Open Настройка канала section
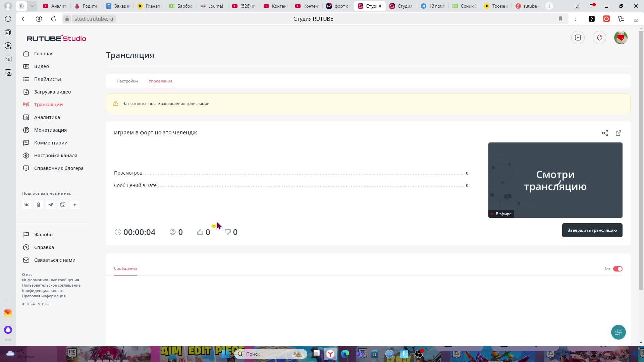This screenshot has height=362, width=644. coord(50,156)
